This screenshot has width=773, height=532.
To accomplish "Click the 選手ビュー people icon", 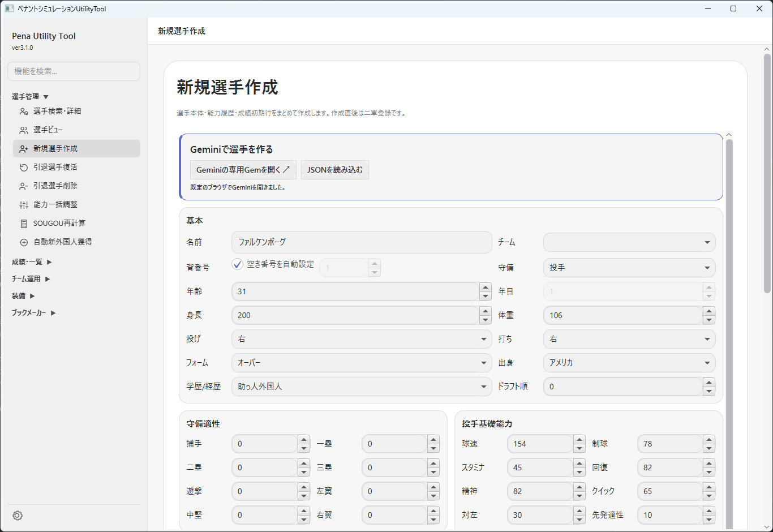I will coord(24,130).
